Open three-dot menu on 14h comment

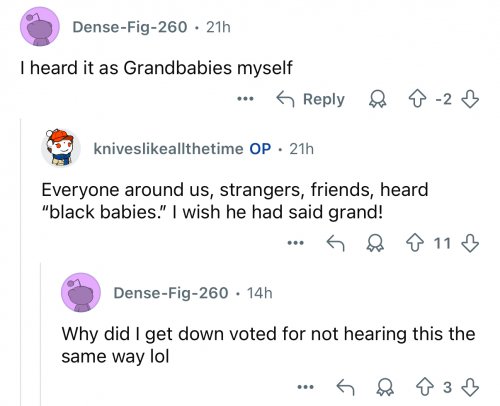click(306, 387)
